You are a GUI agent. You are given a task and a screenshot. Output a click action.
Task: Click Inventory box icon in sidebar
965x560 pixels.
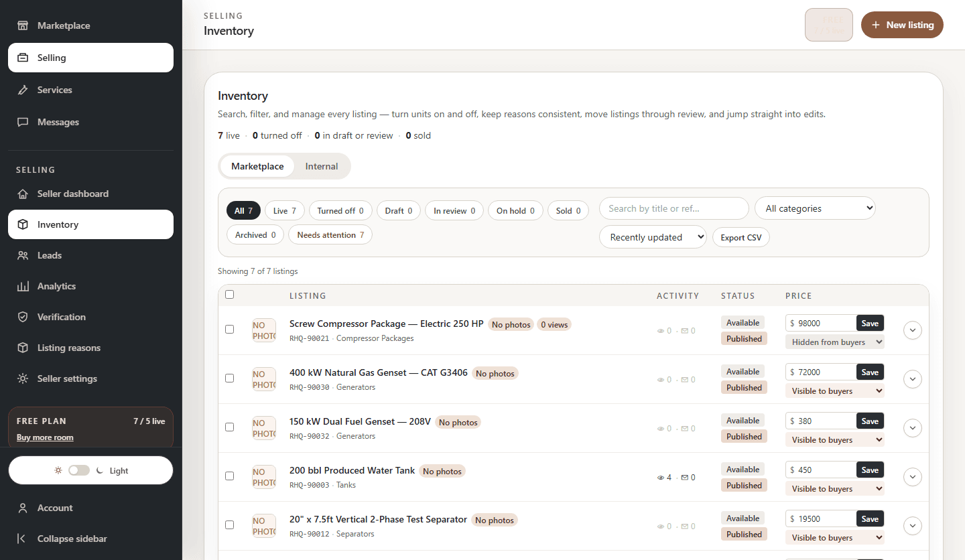[x=23, y=224]
